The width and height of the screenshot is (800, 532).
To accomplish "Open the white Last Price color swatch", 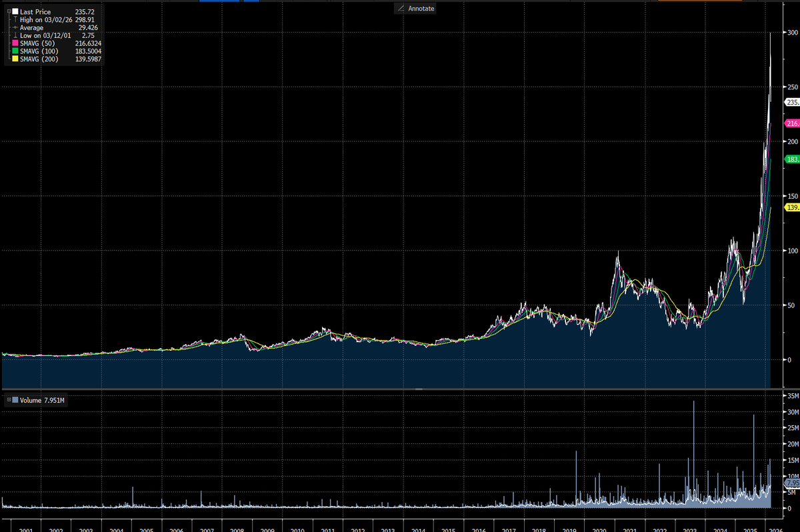I will pos(15,12).
